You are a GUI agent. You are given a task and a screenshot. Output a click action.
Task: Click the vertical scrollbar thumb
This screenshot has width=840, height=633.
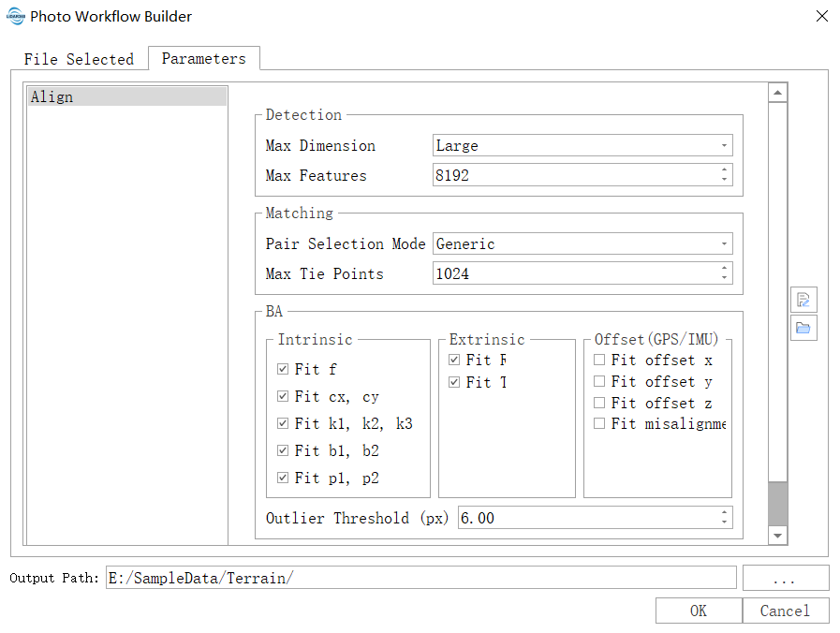click(x=777, y=504)
